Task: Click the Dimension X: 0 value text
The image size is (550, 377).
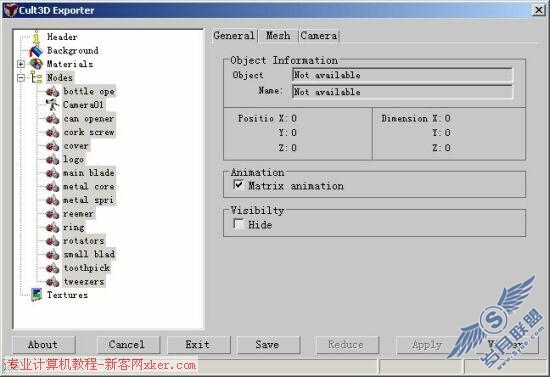Action: point(416,119)
